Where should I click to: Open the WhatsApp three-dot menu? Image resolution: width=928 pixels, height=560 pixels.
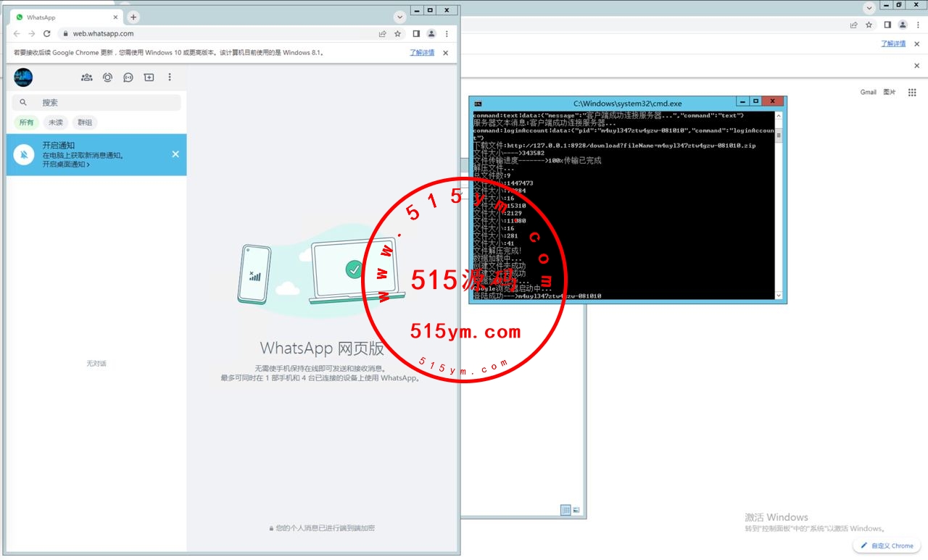click(170, 78)
